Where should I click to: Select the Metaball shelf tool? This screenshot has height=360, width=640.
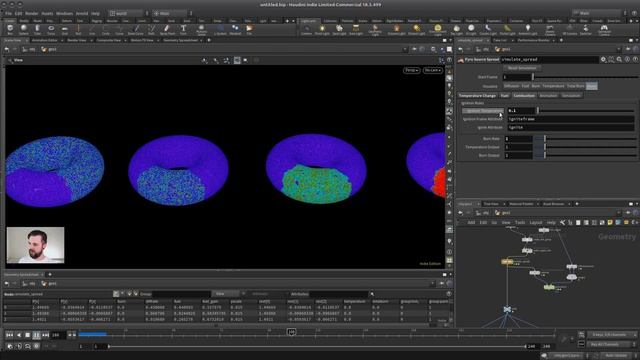click(x=235, y=29)
